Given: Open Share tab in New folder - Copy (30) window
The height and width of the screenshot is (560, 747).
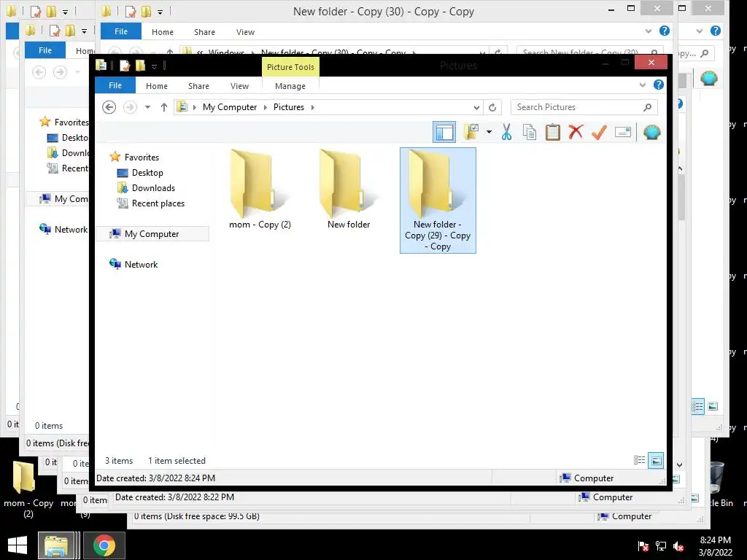Looking at the screenshot, I should (204, 32).
